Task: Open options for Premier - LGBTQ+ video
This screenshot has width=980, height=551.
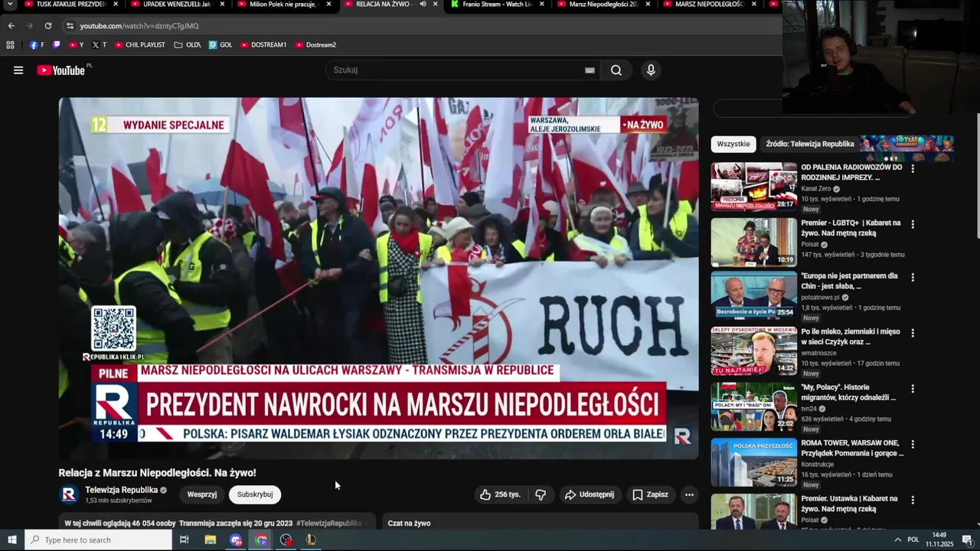Action: click(x=913, y=225)
